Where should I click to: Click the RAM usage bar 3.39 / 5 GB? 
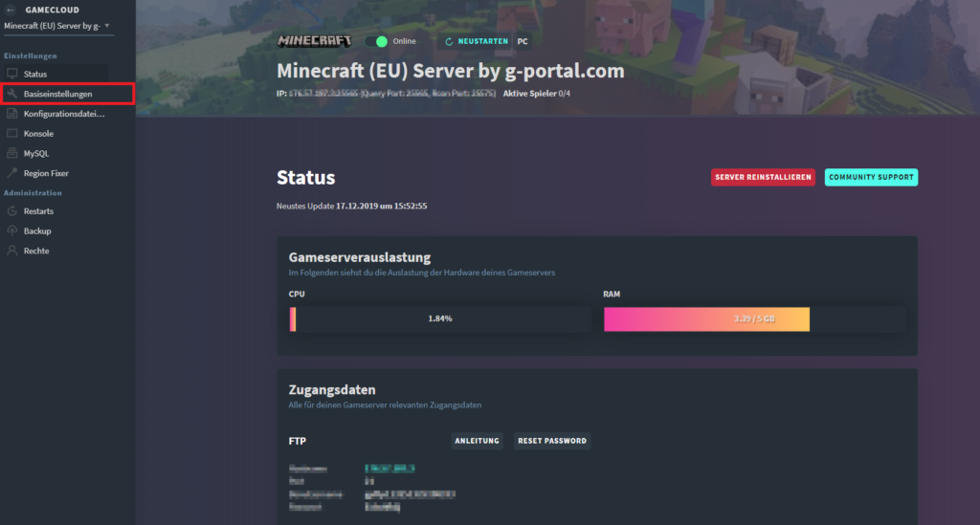point(754,319)
